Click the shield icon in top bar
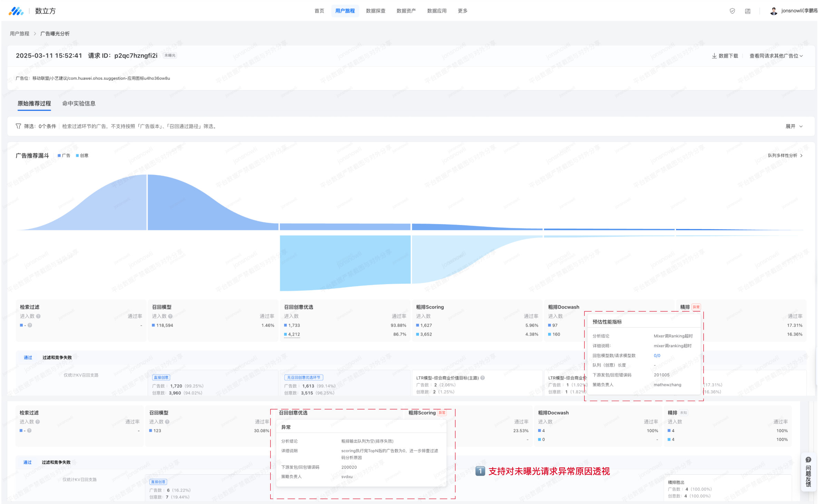Image resolution: width=818 pixels, height=504 pixels. (732, 11)
